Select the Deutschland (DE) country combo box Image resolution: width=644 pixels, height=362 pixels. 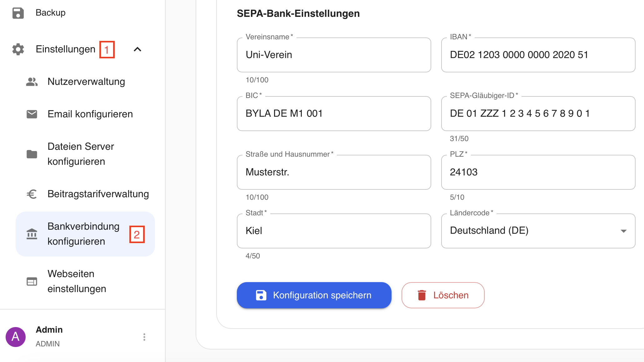(x=538, y=231)
